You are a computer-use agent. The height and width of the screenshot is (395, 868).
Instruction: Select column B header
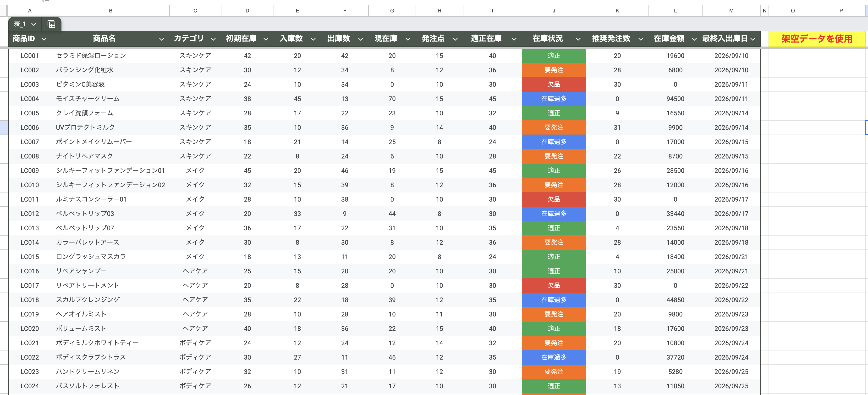point(110,11)
